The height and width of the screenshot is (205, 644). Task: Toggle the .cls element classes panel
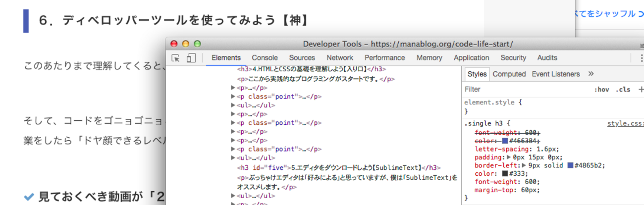click(623, 90)
